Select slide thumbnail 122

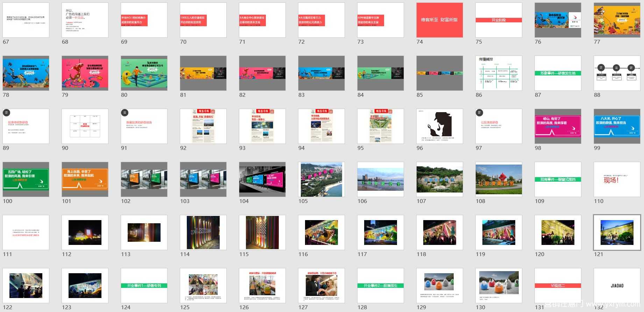pos(26,285)
